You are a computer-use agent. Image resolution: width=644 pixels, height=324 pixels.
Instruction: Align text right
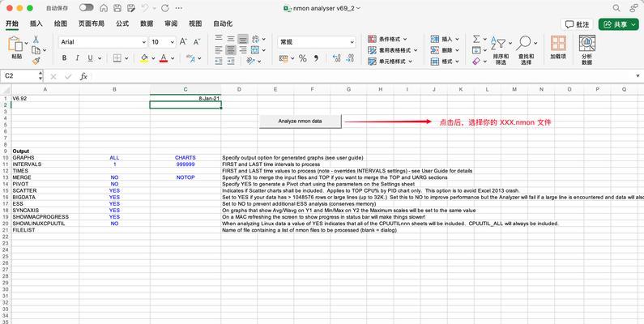[x=243, y=50]
